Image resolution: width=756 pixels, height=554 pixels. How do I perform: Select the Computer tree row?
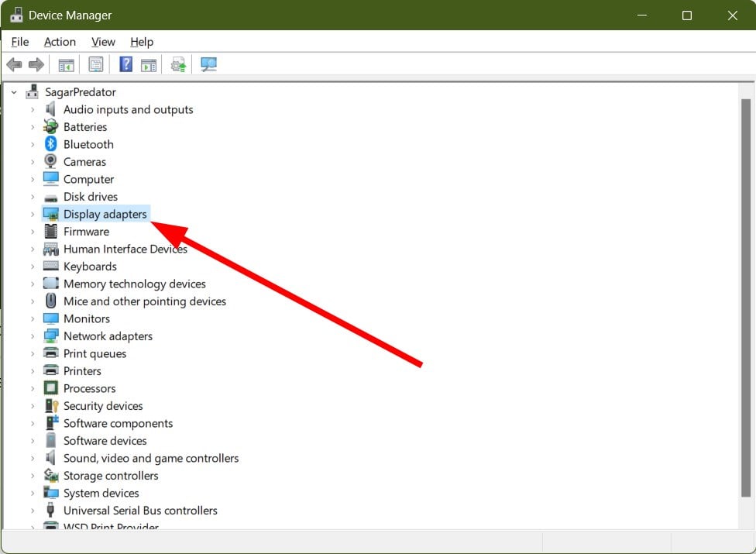tap(78, 179)
